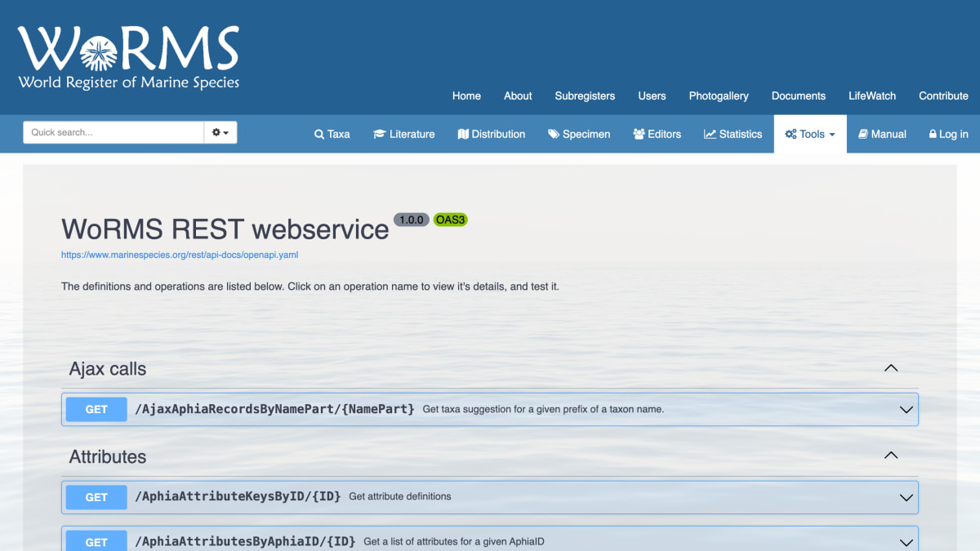Click the OAS3 badge
This screenshot has height=551, width=980.
click(x=450, y=220)
